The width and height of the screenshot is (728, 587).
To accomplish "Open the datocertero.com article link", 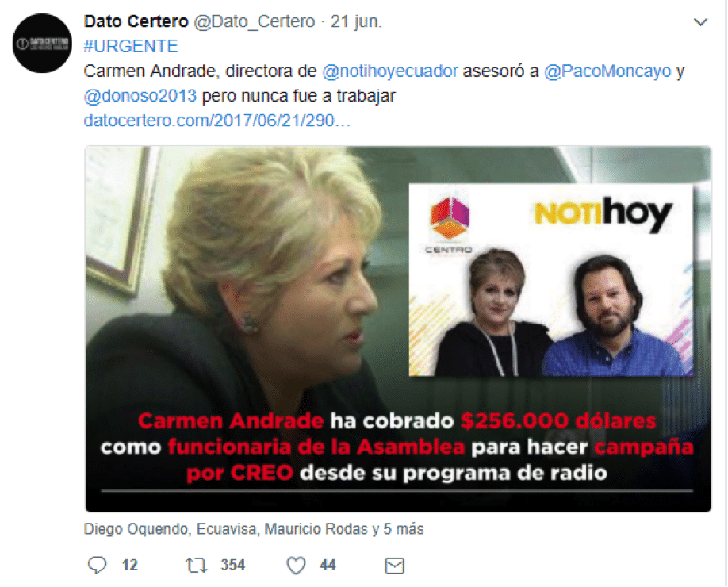I will (216, 121).
